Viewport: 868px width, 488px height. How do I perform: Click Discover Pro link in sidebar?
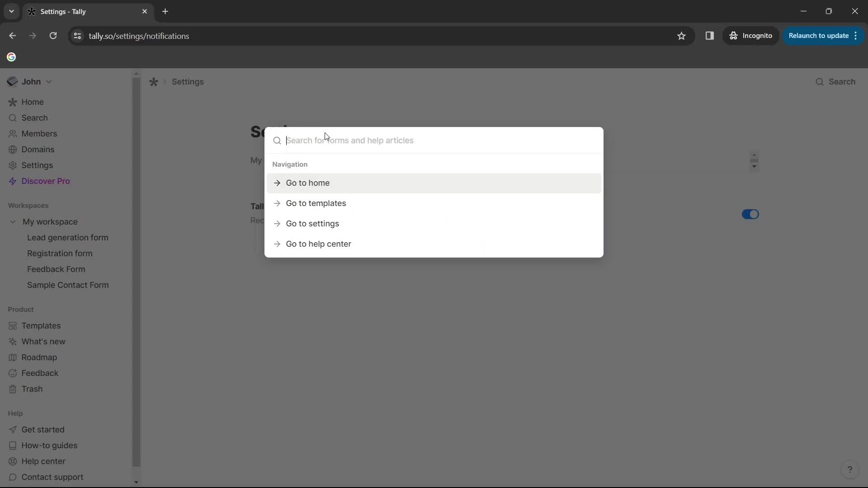pos(45,181)
